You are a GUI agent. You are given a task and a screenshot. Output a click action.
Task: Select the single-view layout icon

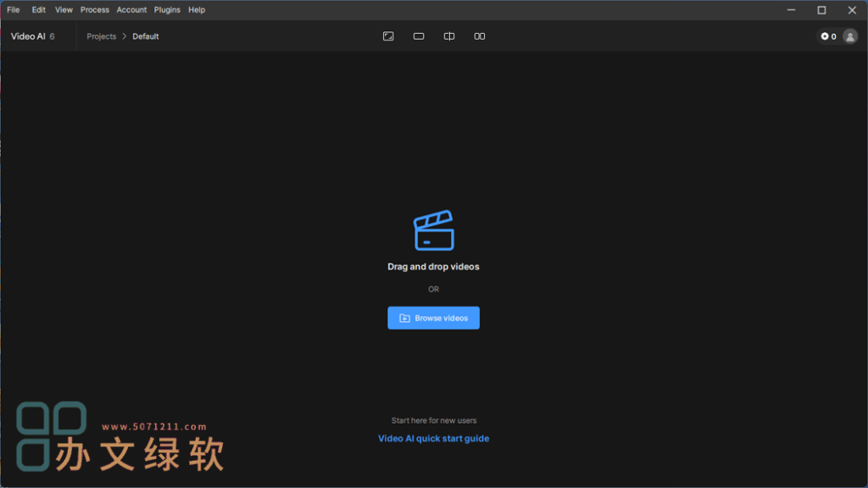coord(419,36)
